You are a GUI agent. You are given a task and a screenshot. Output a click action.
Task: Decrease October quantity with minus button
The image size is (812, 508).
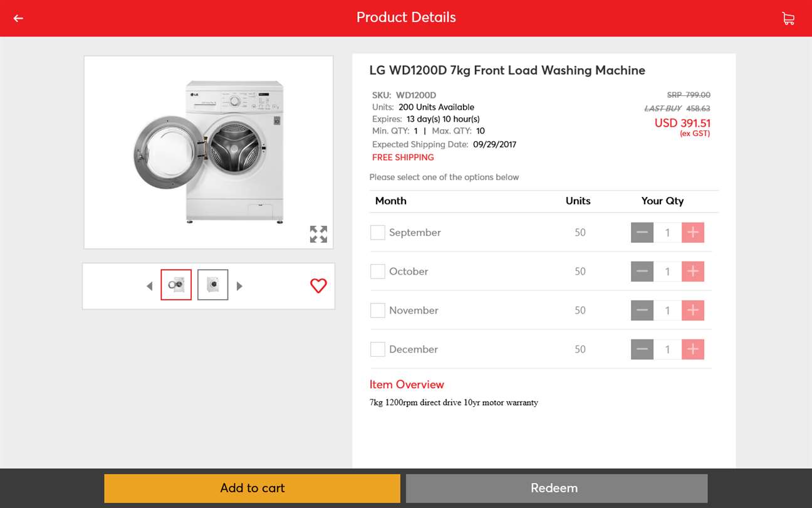coord(642,272)
